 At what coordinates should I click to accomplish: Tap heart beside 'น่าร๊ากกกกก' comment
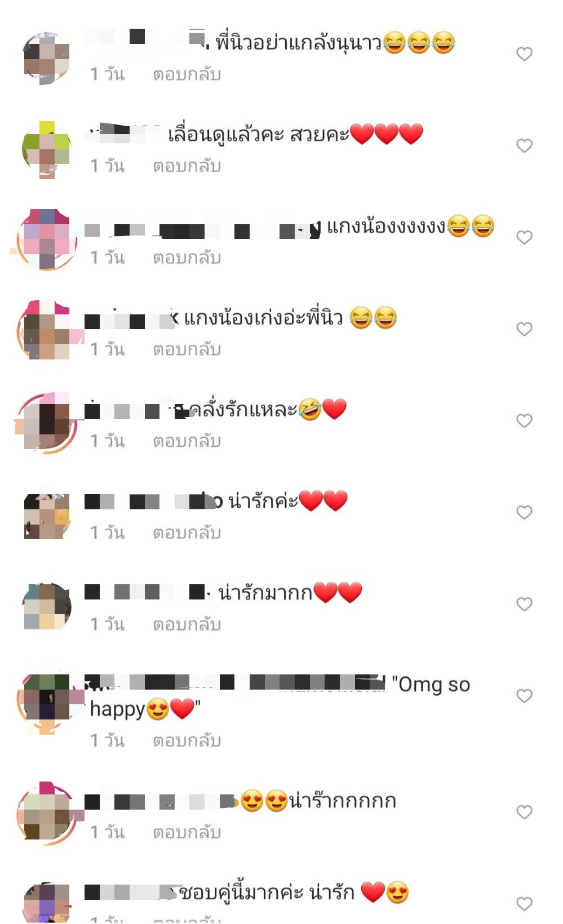pyautogui.click(x=524, y=812)
